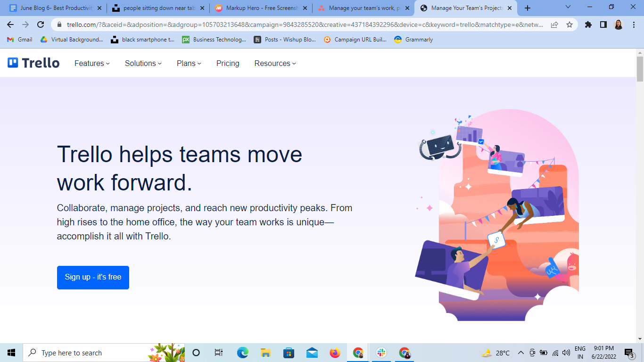Open the Chrome three-dot menu

[x=633, y=25]
